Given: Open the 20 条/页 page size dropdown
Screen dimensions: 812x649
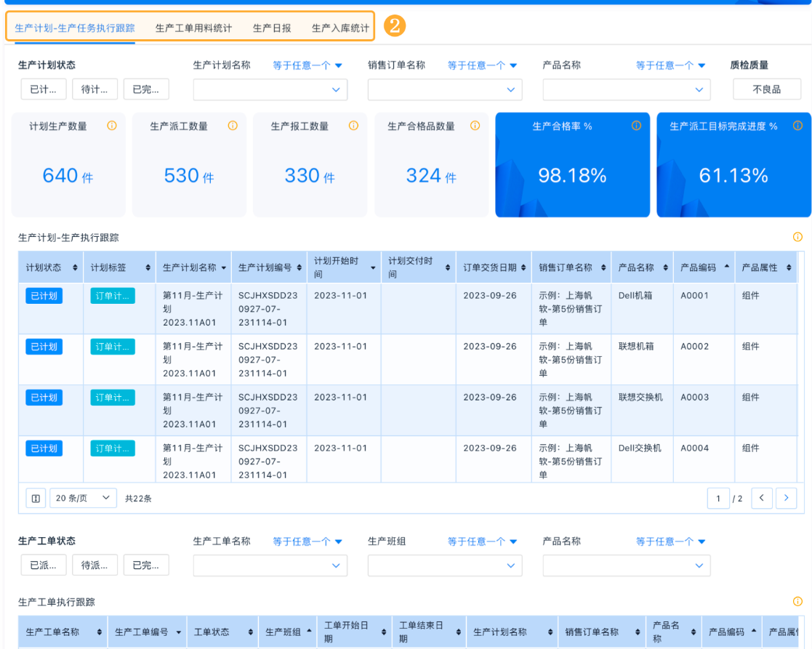Looking at the screenshot, I should pos(83,499).
